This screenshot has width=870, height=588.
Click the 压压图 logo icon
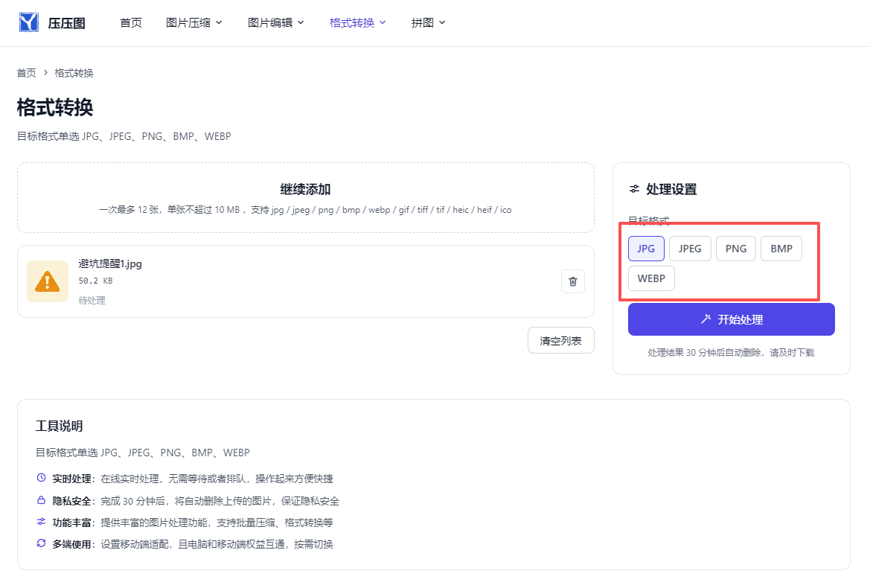coord(29,23)
